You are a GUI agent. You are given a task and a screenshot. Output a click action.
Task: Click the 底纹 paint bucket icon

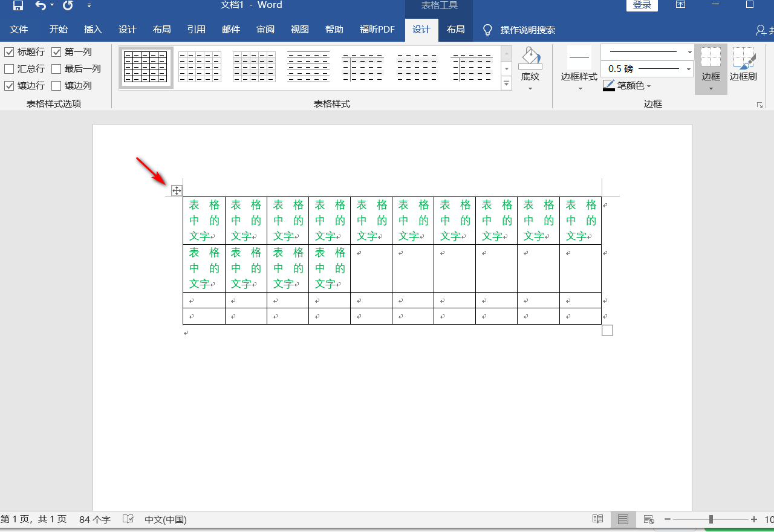tap(530, 58)
